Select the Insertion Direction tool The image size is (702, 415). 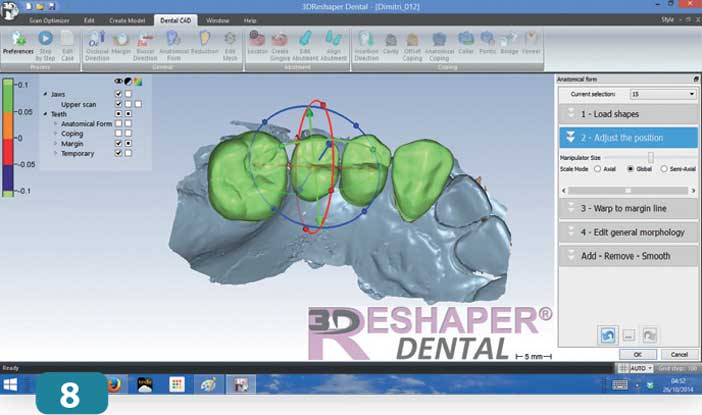366,46
